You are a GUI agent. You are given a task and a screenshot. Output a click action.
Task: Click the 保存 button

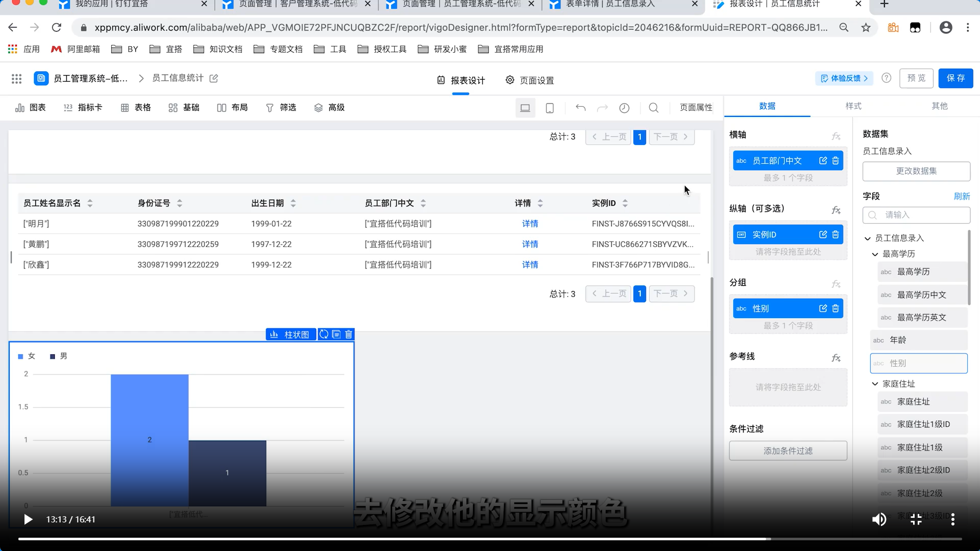[x=955, y=78]
